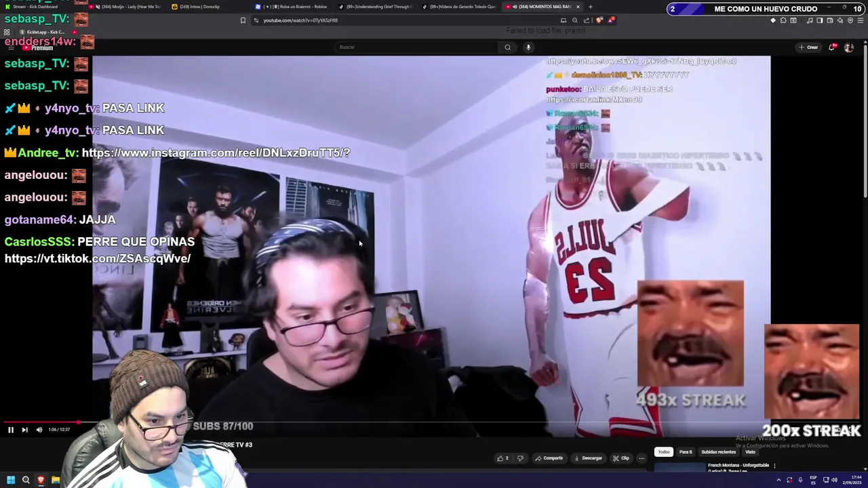Toggle the browser sidebar panel
Screen dimensions: 868x488
(819, 20)
